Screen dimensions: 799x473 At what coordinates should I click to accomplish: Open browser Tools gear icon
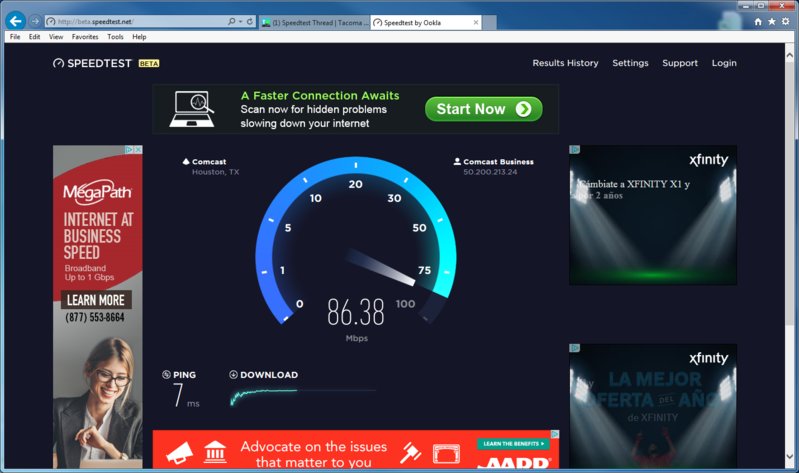[x=786, y=21]
